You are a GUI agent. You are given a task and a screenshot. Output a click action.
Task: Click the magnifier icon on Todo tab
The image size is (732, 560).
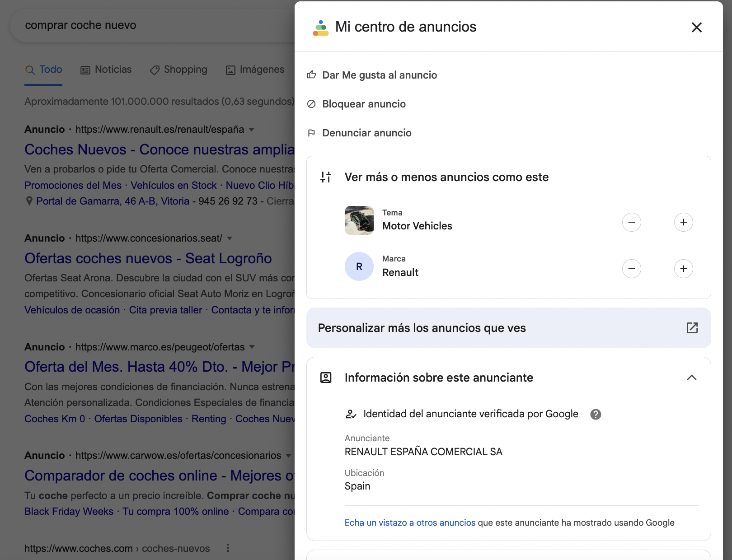pyautogui.click(x=30, y=70)
